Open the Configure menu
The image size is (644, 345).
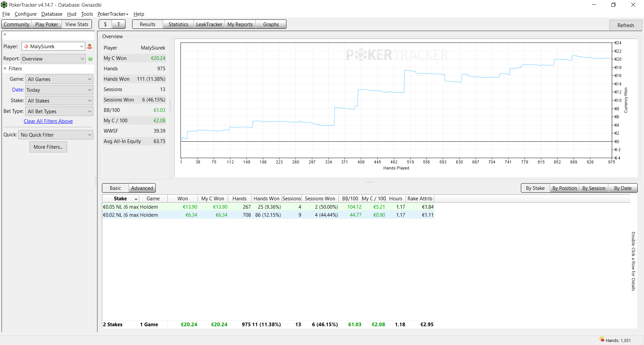[x=25, y=14]
